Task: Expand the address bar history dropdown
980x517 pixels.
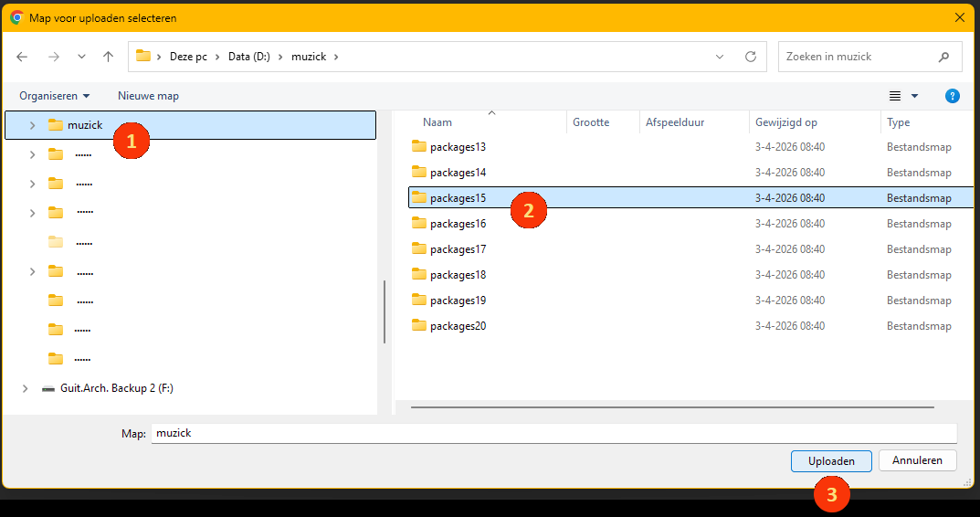Action: pos(720,57)
